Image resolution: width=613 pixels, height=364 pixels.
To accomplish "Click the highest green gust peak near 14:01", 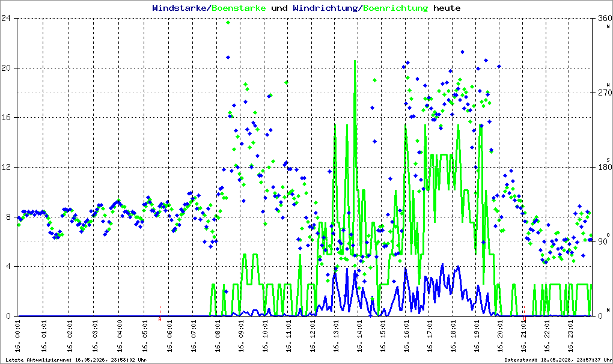I will coord(355,61).
